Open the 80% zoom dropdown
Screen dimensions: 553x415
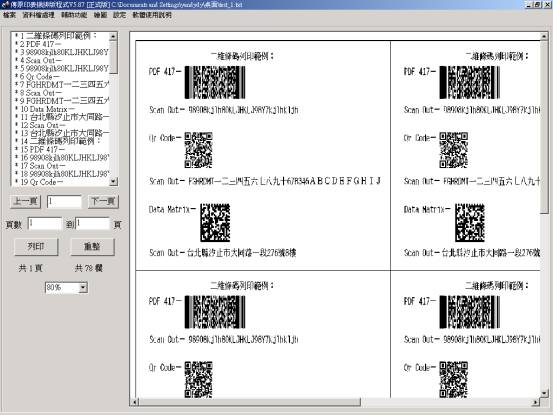(83, 288)
